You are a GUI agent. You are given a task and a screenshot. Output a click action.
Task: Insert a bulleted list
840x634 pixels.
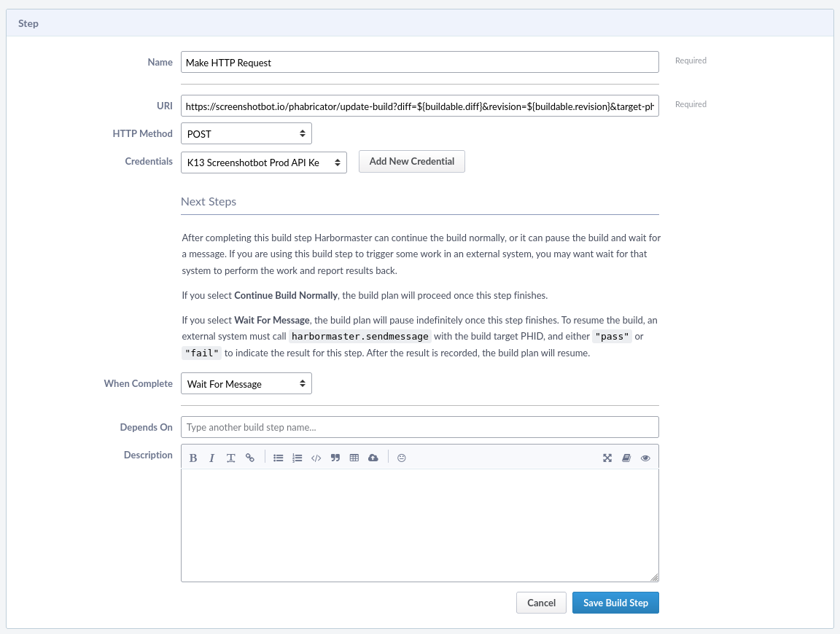pos(278,458)
